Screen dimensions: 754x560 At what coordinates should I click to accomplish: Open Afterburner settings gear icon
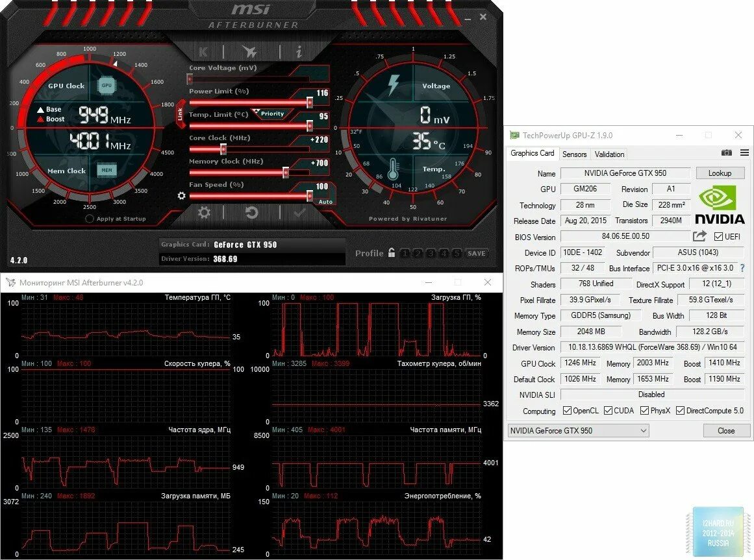click(204, 212)
